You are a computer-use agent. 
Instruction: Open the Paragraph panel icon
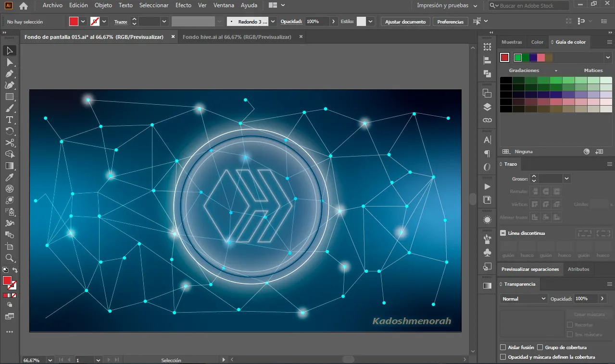(x=487, y=154)
